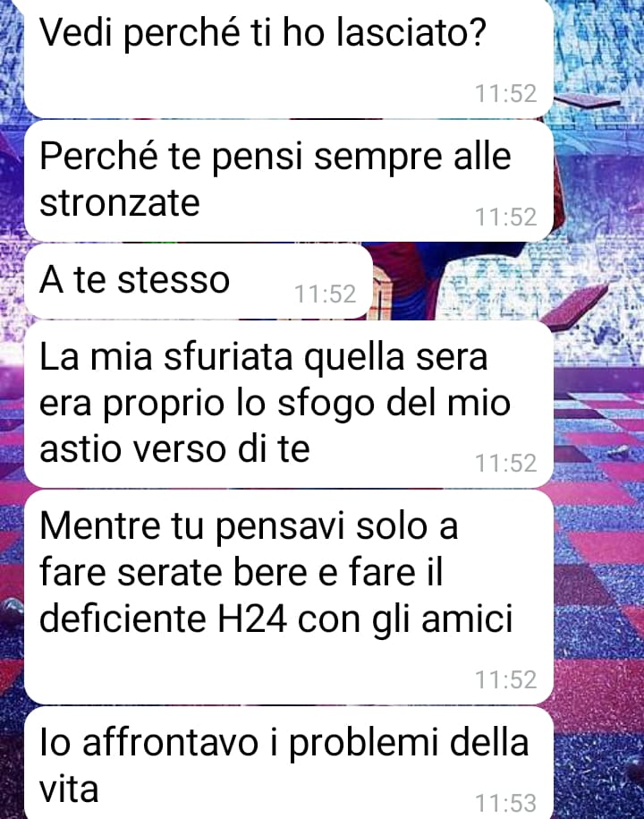This screenshot has width=644, height=819.
Task: Select the 'A te stesso' message
Action: (199, 281)
